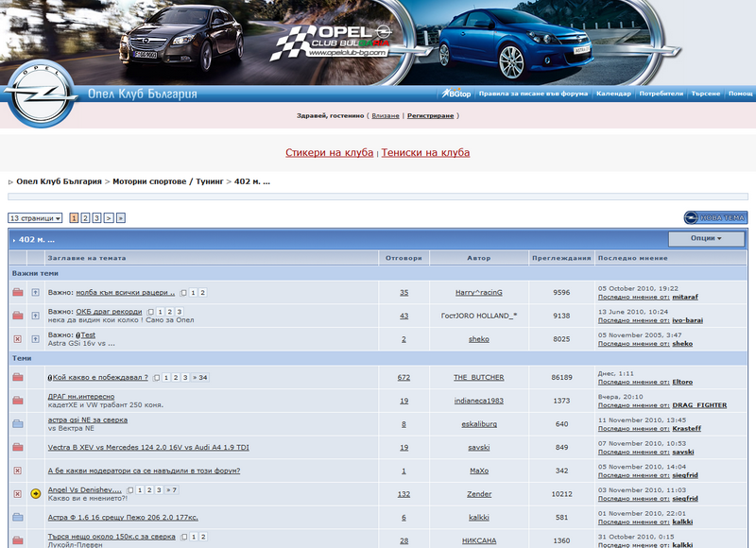Viewport: 756px width, 548px height.
Task: Click folder icon for 'Кой какво е побеждавал' topic
Action: click(x=18, y=377)
